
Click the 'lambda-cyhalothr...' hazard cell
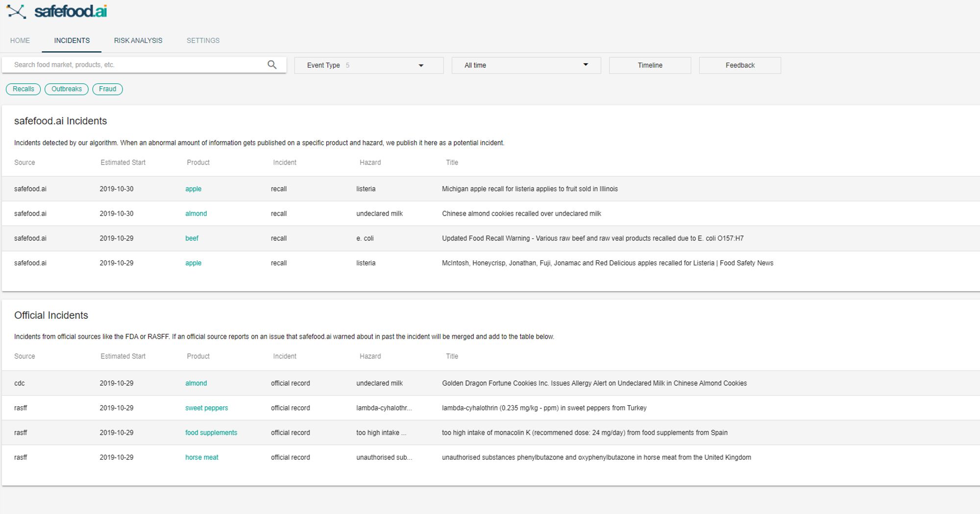384,408
